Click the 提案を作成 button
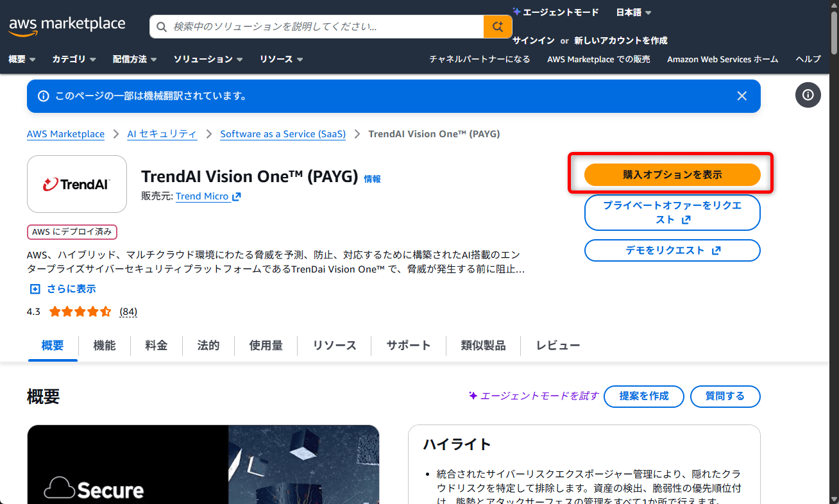This screenshot has width=839, height=504. (x=644, y=396)
